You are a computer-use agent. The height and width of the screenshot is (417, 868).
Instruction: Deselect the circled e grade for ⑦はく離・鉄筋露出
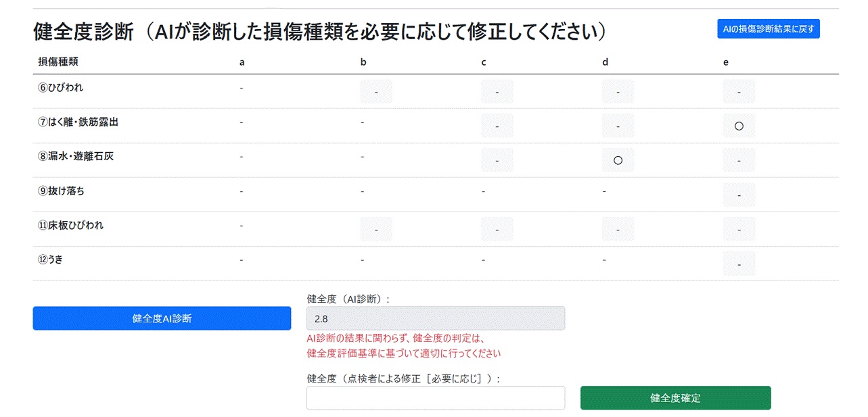[x=739, y=126]
